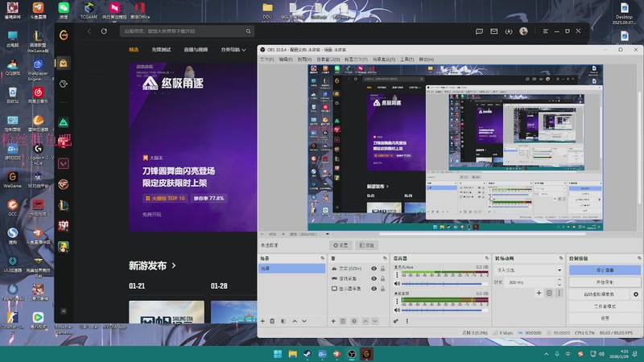This screenshot has width=644, height=362.
Task: Open OBS 帮助(H) menu
Action: point(427,60)
